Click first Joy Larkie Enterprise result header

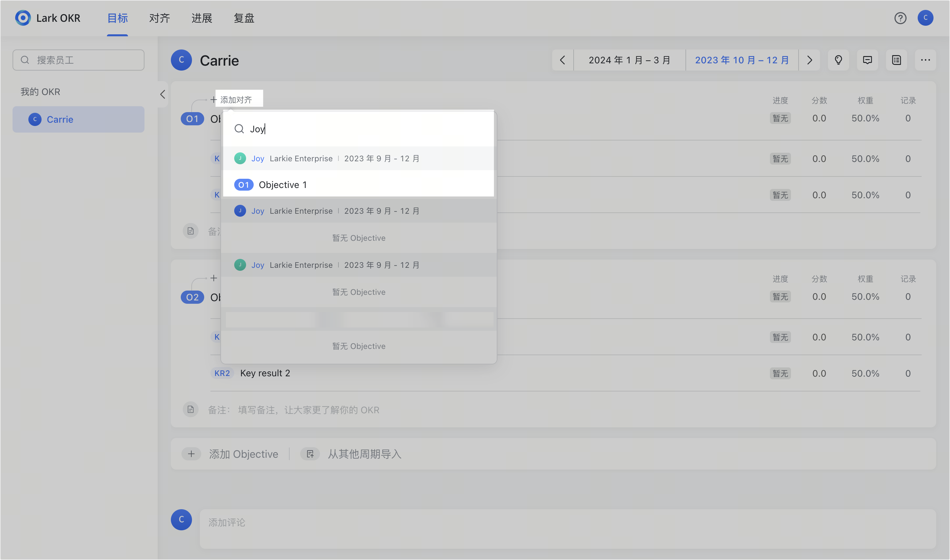[x=359, y=159]
